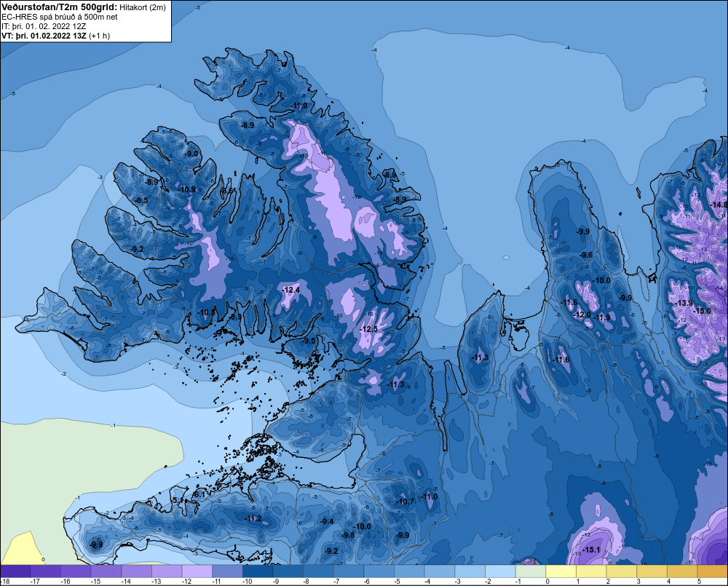Pick the legend swatch between -8 and -7

(318, 571)
